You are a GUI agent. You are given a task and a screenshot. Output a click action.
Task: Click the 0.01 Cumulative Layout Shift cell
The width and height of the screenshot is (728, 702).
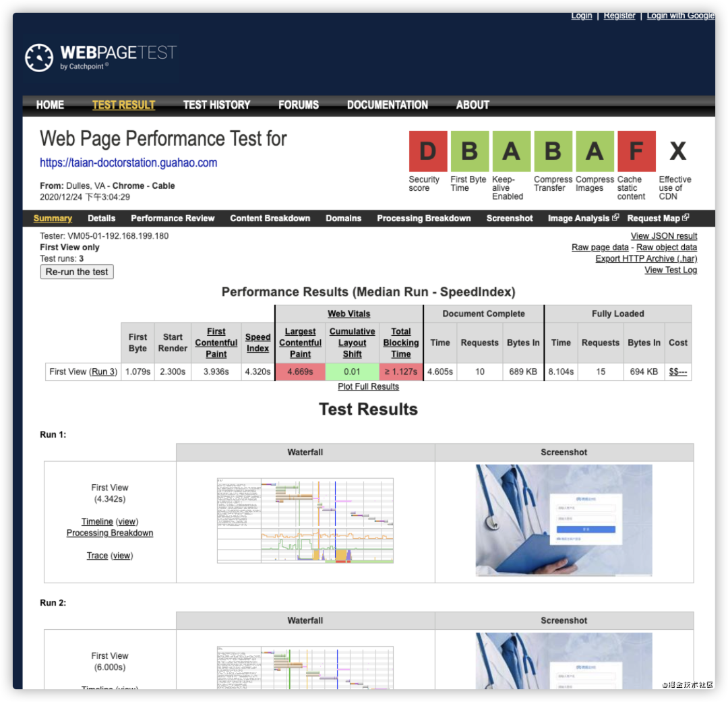tap(352, 372)
